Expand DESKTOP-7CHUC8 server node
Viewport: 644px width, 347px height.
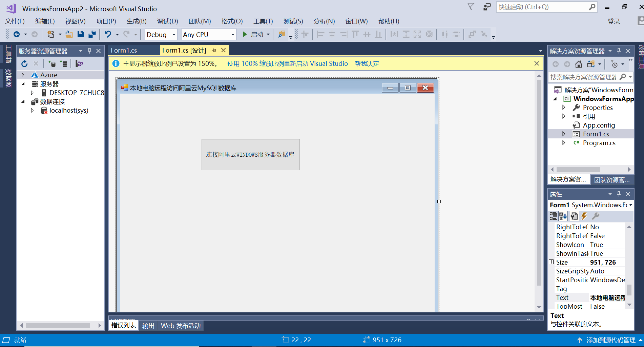[32, 93]
